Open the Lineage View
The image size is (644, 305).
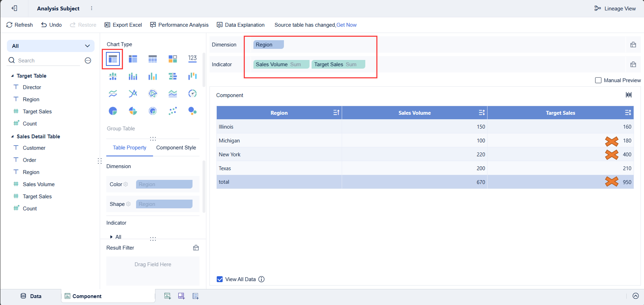[615, 8]
